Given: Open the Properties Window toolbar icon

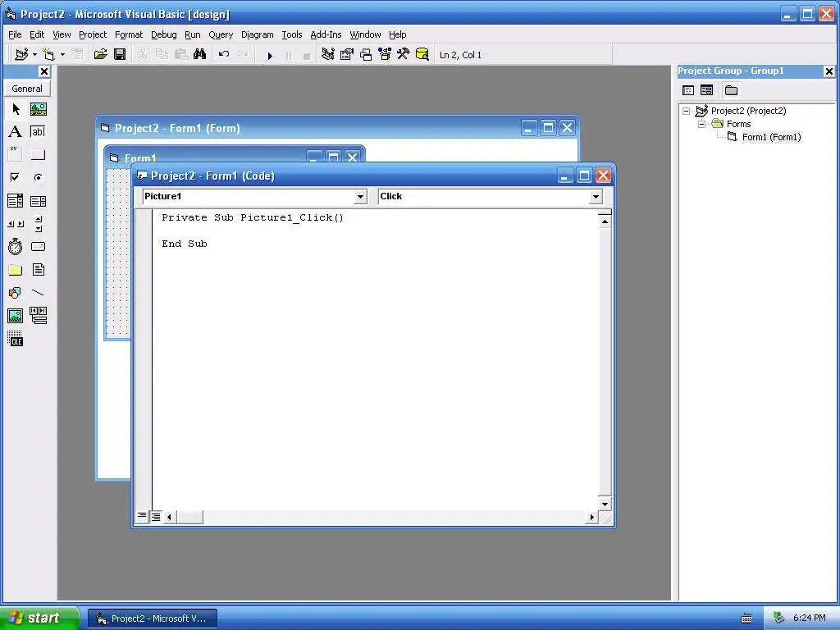Looking at the screenshot, I should coord(347,55).
